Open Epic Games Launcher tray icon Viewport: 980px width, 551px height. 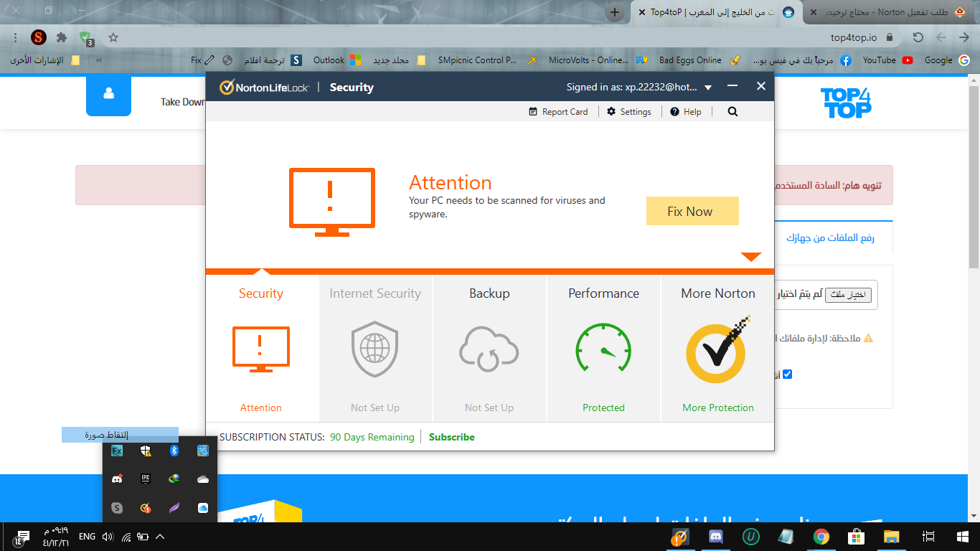tap(146, 479)
